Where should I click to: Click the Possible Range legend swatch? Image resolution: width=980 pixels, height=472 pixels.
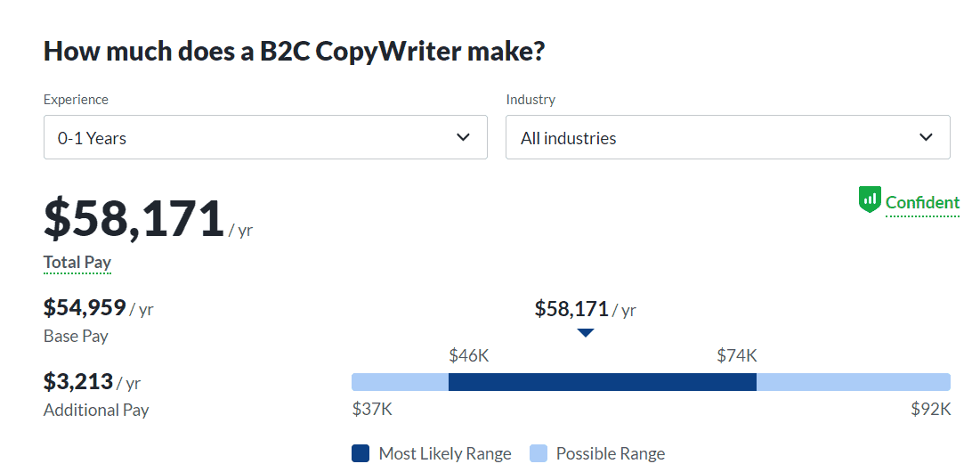click(x=539, y=453)
